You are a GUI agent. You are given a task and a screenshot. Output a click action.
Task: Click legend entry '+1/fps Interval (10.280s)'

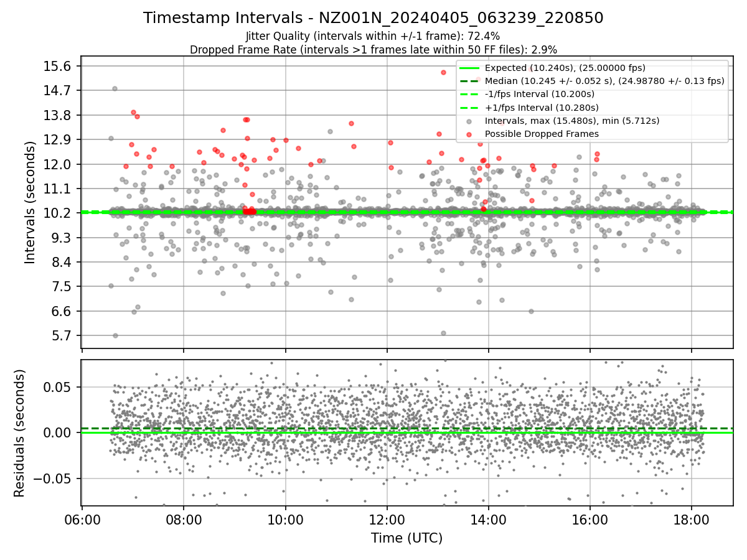(540, 107)
